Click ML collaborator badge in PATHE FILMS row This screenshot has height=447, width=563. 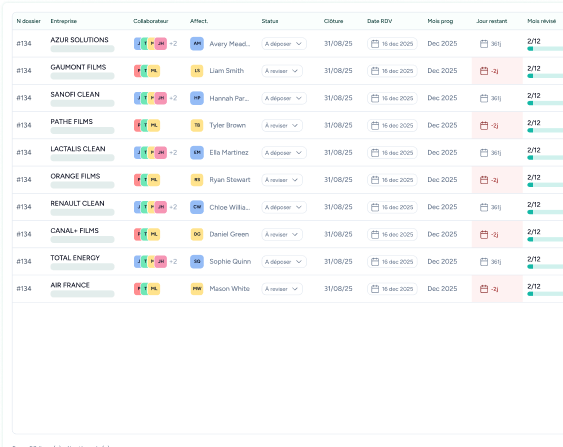click(154, 125)
